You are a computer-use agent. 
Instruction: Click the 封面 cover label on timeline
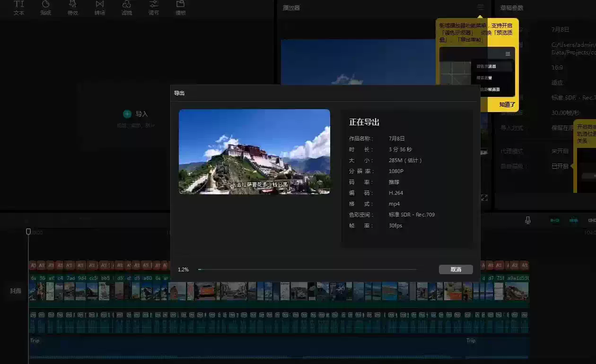16,291
